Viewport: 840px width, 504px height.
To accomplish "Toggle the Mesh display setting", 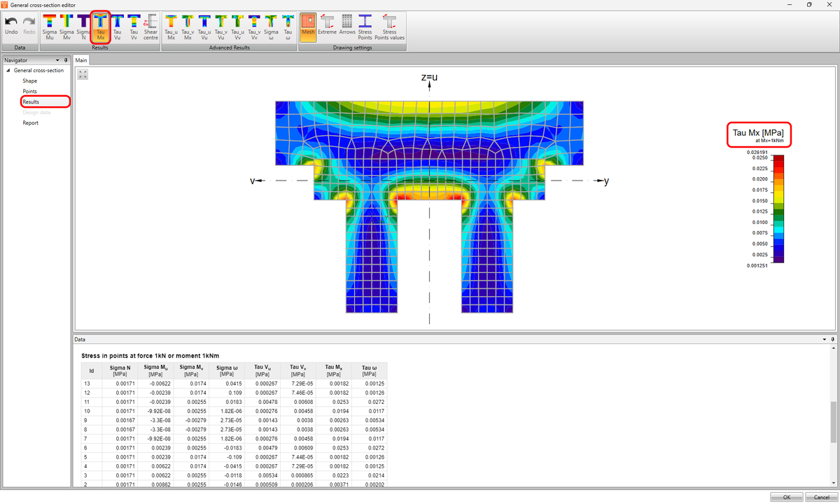I will click(x=308, y=29).
